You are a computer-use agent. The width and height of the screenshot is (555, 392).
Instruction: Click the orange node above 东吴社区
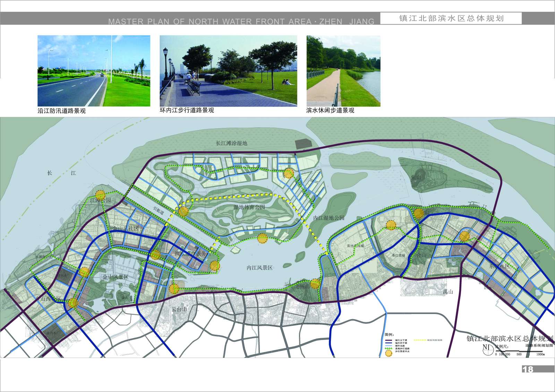tap(464, 236)
